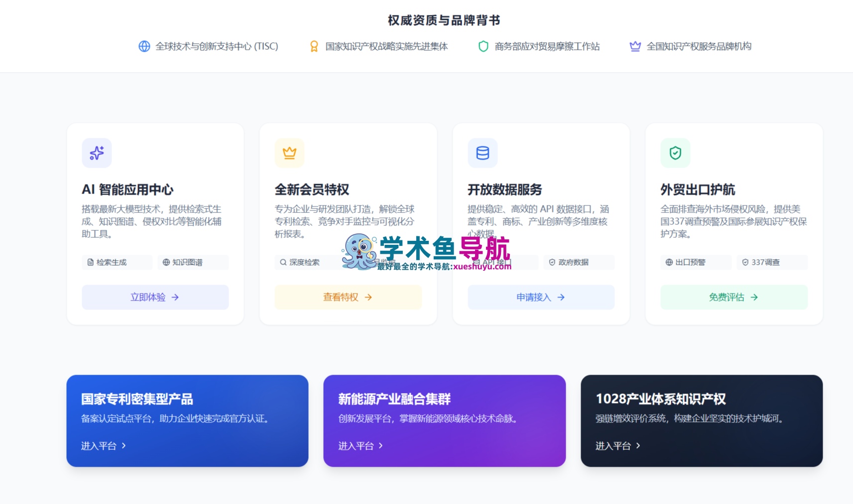Click description 备案认定试点平台，助力企业快速完成官方认证
This screenshot has height=504, width=853.
177,418
